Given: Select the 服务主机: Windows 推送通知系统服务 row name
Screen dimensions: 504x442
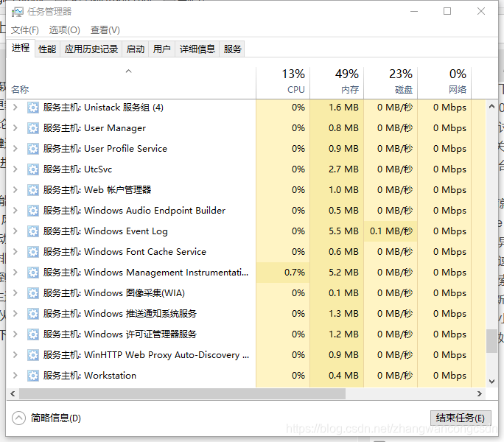Looking at the screenshot, I should (x=120, y=313).
